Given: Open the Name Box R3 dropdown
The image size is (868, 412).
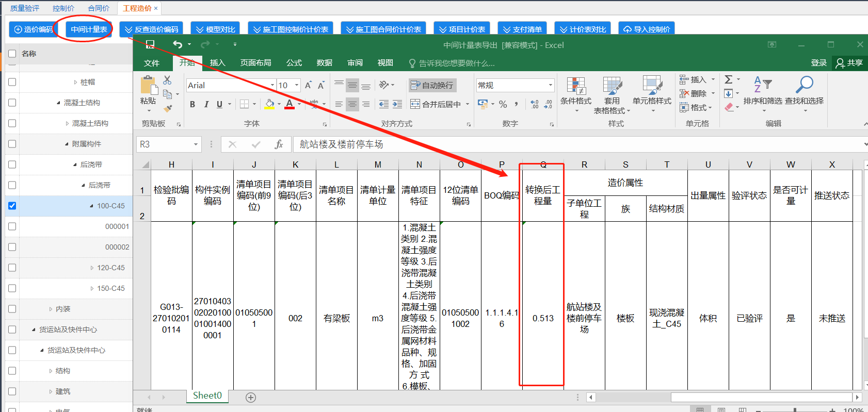Looking at the screenshot, I should [x=196, y=144].
